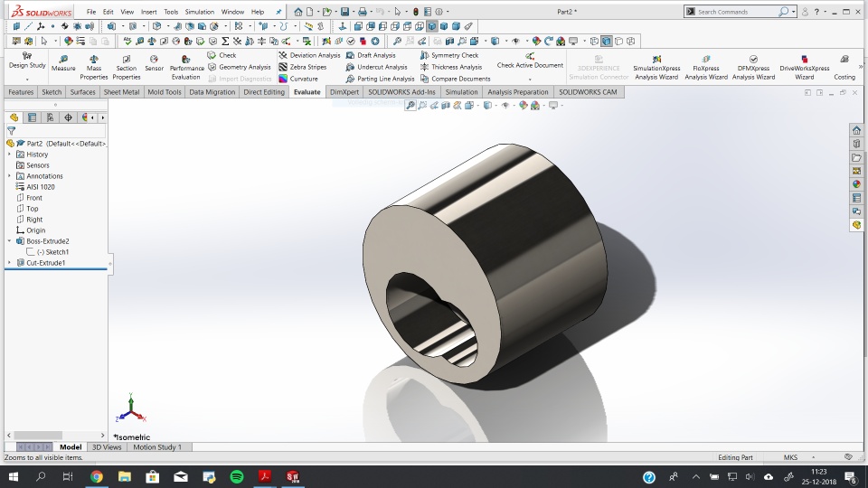Toggle Undercut Analysis
This screenshot has width=868, height=488.
376,67
